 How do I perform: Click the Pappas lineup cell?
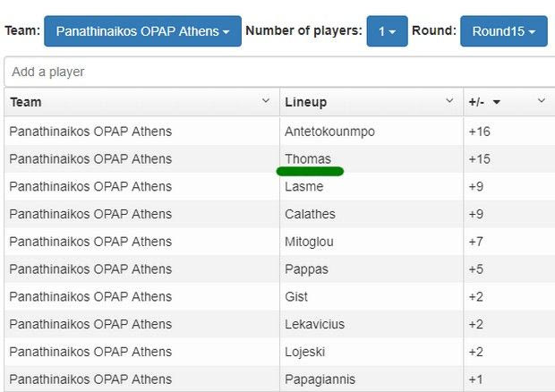click(x=306, y=269)
